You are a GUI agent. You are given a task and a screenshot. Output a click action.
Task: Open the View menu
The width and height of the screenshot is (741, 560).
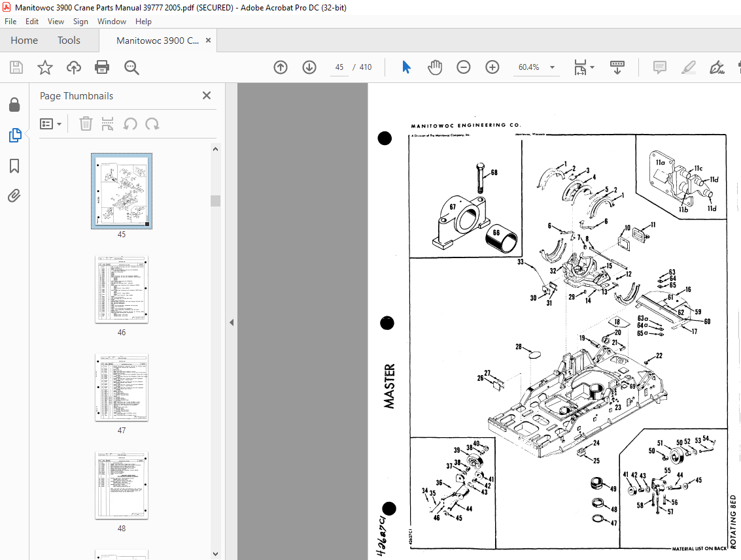[x=56, y=22]
